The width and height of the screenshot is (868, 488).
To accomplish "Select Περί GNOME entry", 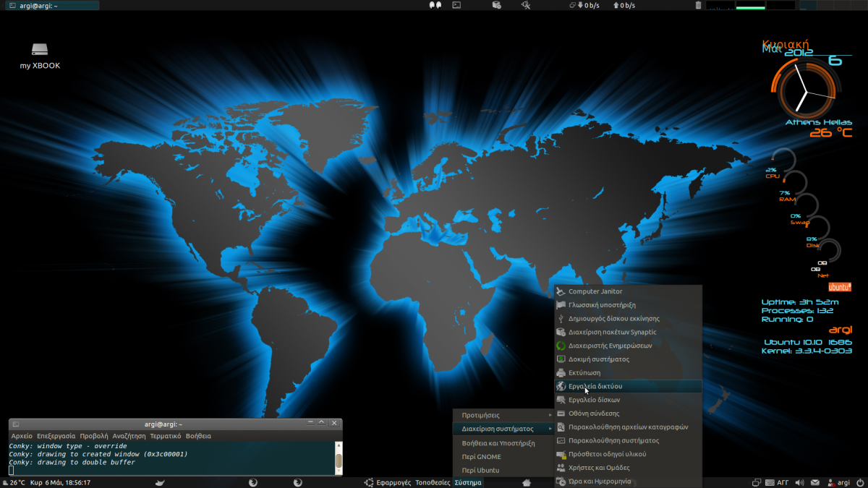I will pos(503,457).
